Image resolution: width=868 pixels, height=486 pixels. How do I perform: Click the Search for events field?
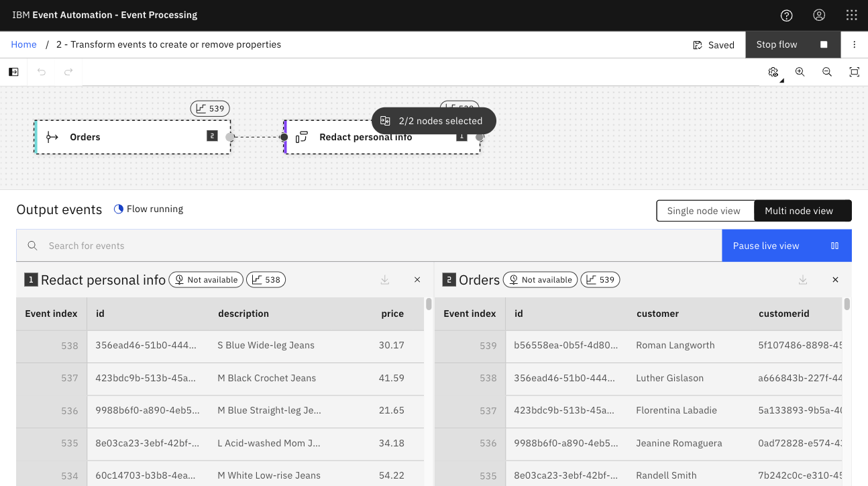(369, 246)
